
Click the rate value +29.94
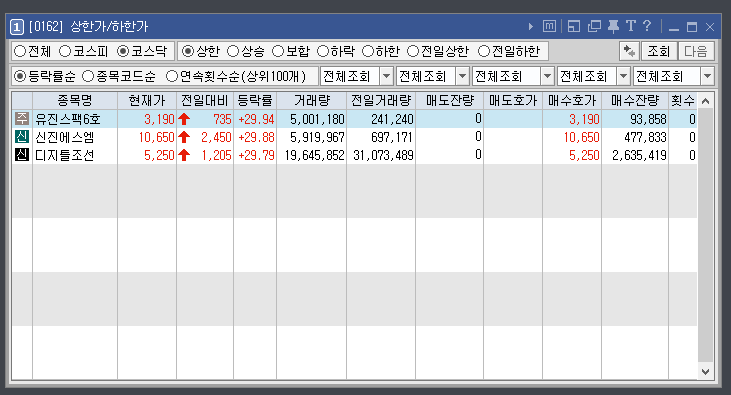coord(256,119)
